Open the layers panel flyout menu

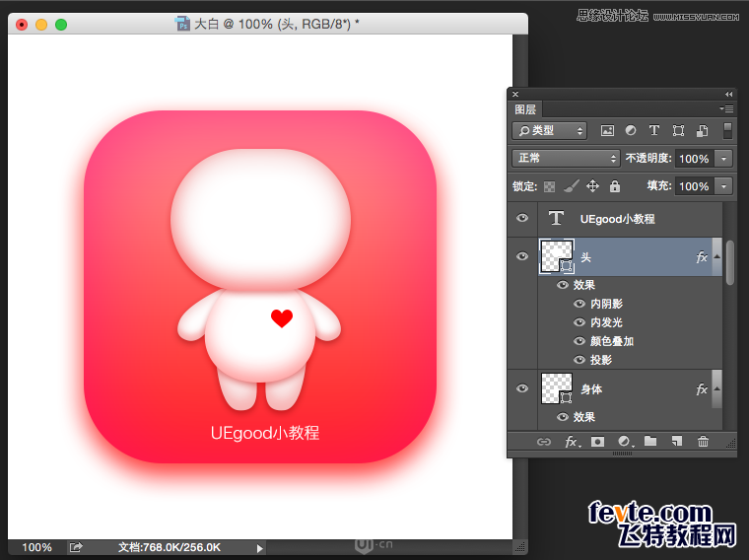click(x=727, y=108)
